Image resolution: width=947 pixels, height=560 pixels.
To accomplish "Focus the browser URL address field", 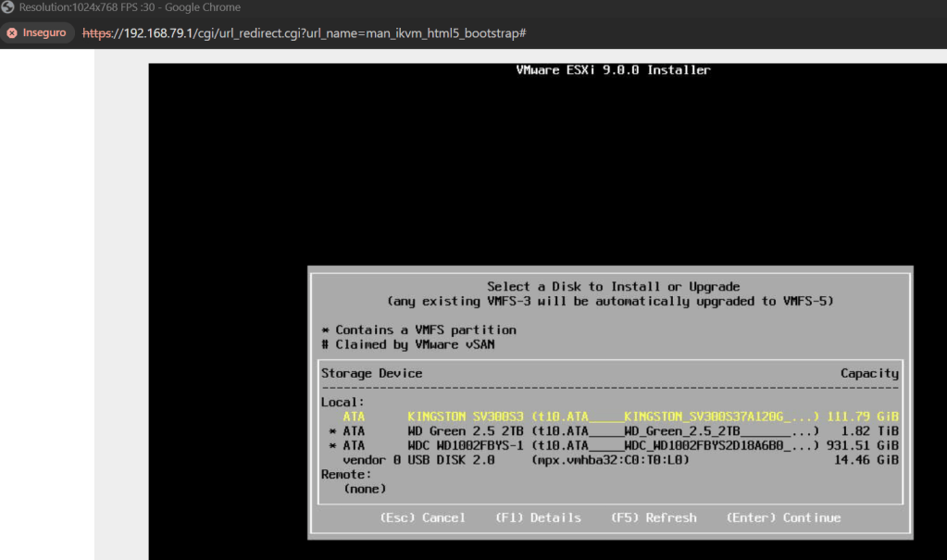I will click(x=305, y=32).
